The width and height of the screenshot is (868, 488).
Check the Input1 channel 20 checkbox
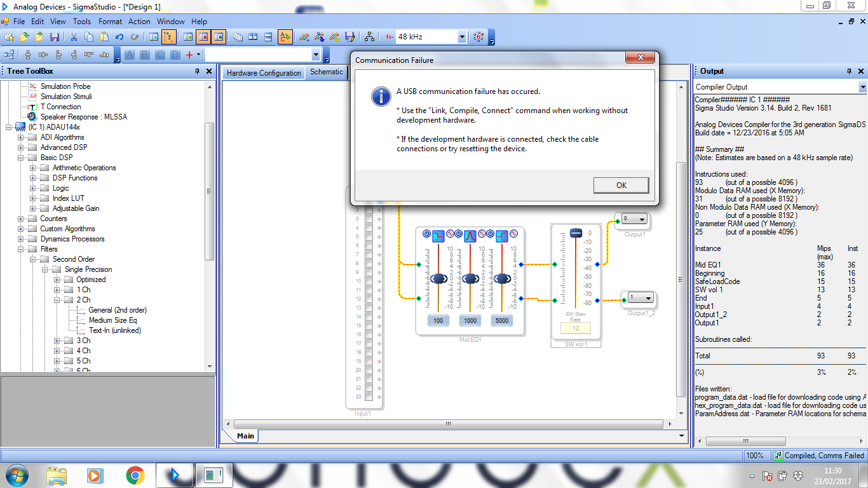pos(369,370)
